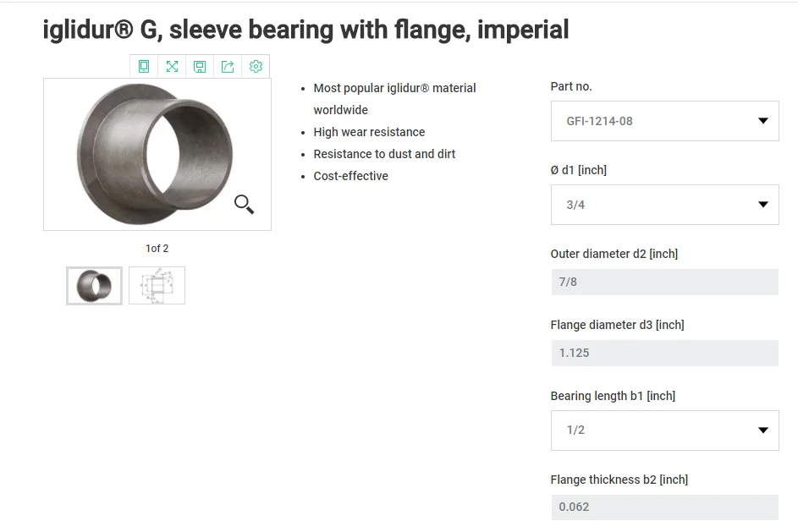Click the share export icon

click(228, 66)
